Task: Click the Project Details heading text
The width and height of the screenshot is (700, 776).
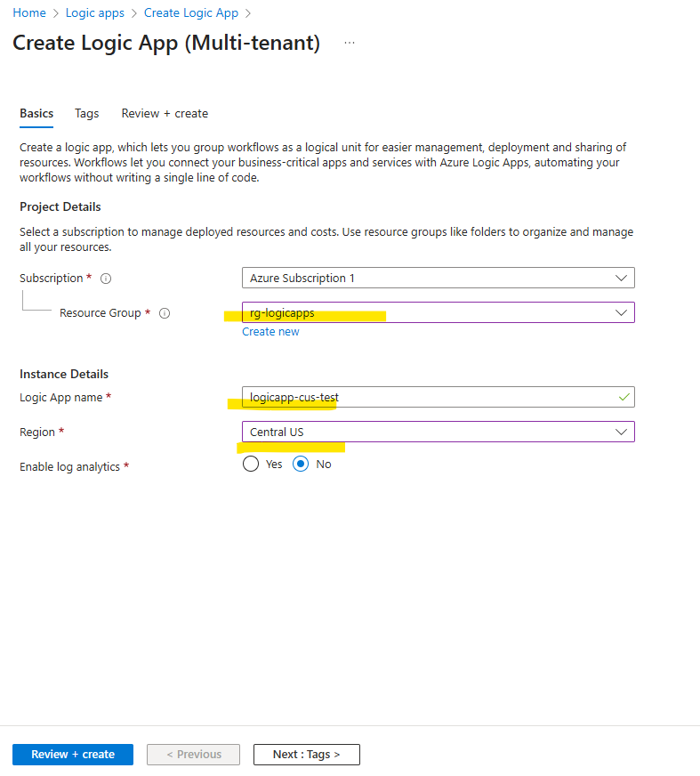Action: point(60,206)
